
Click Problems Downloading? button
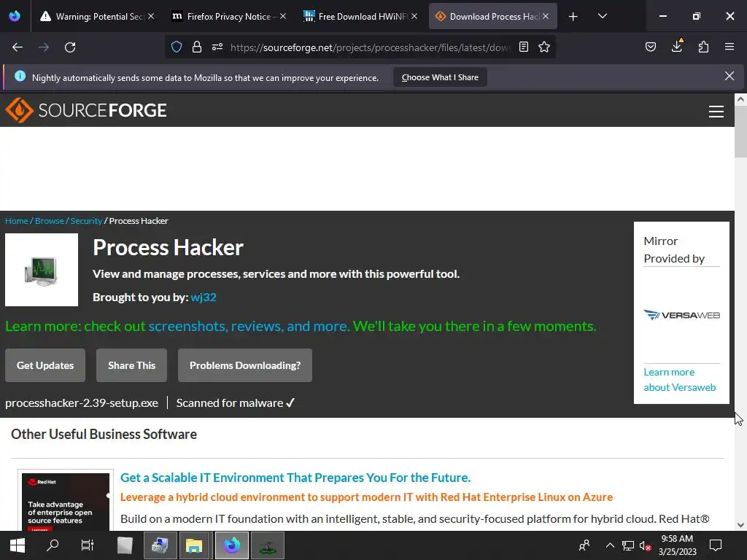click(x=245, y=365)
